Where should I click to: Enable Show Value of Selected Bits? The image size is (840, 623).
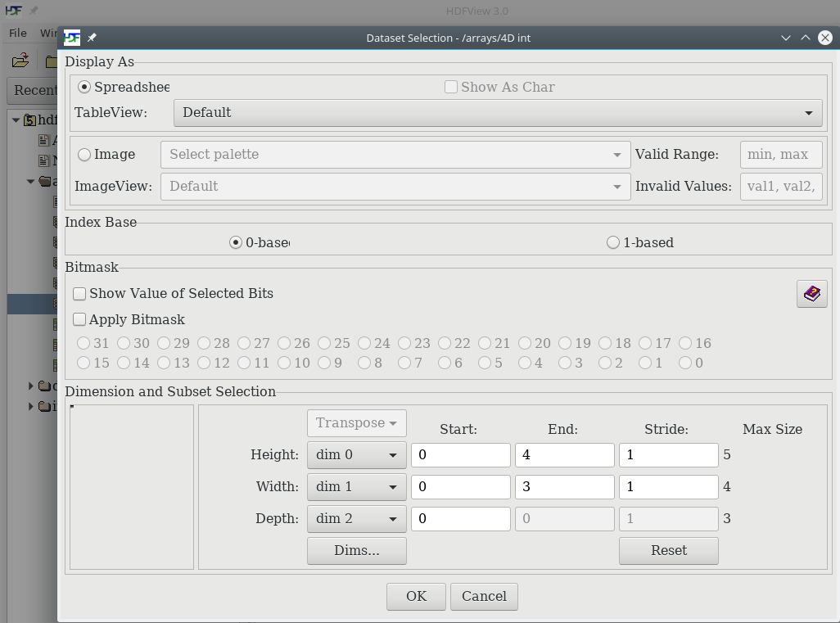click(79, 294)
